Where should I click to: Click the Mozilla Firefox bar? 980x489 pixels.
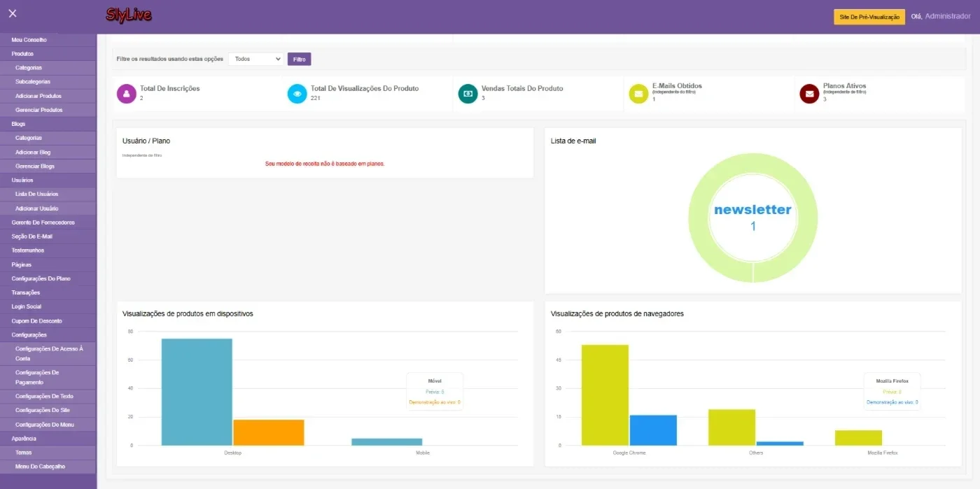coord(858,438)
